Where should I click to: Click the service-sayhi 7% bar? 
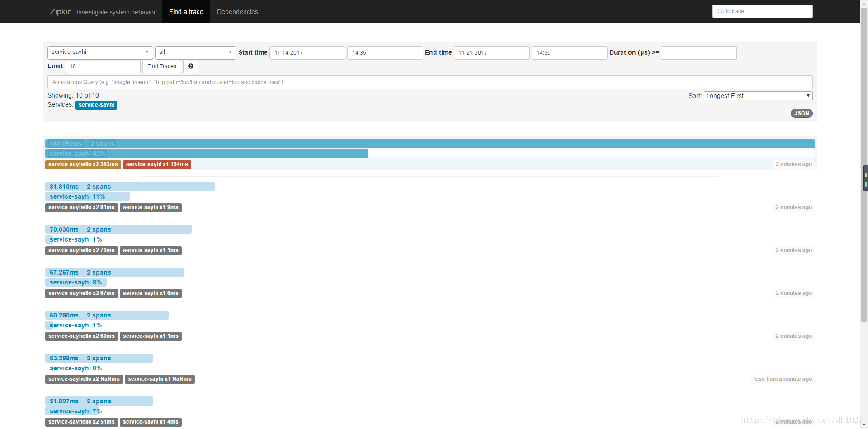pos(72,411)
